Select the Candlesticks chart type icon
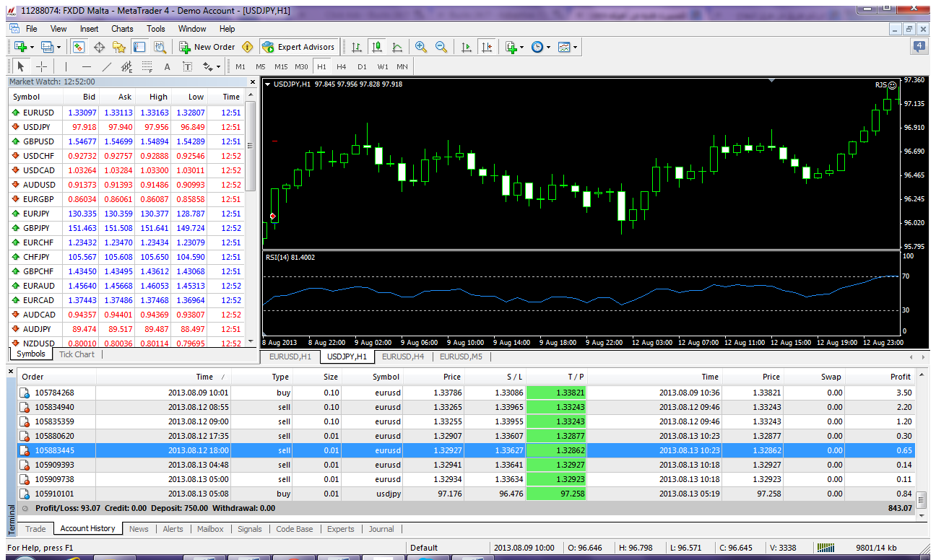 click(377, 47)
